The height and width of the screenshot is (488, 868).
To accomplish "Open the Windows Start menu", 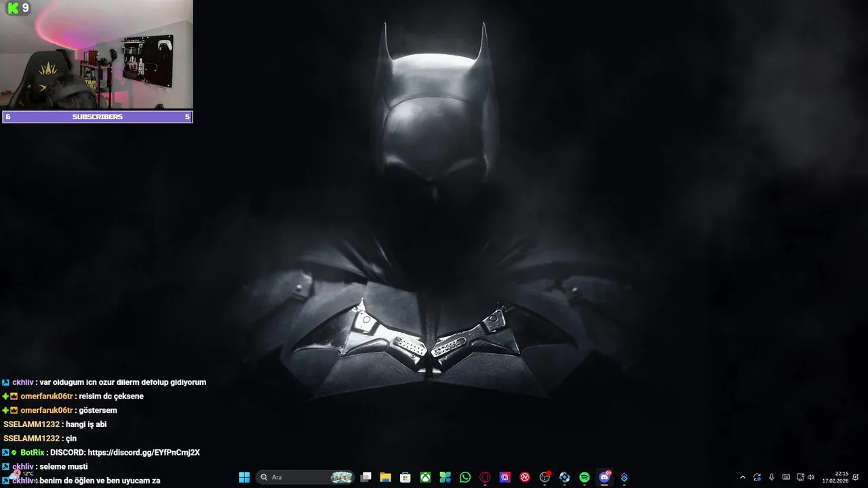I will click(x=244, y=477).
